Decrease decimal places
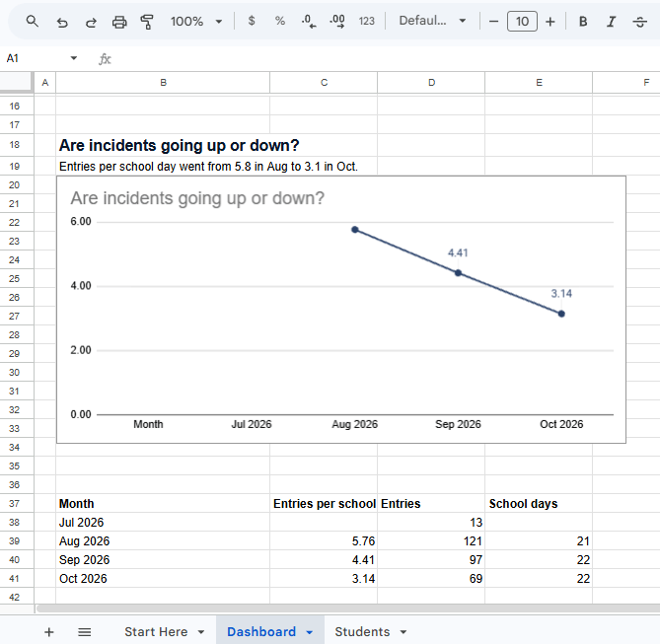 (x=309, y=21)
